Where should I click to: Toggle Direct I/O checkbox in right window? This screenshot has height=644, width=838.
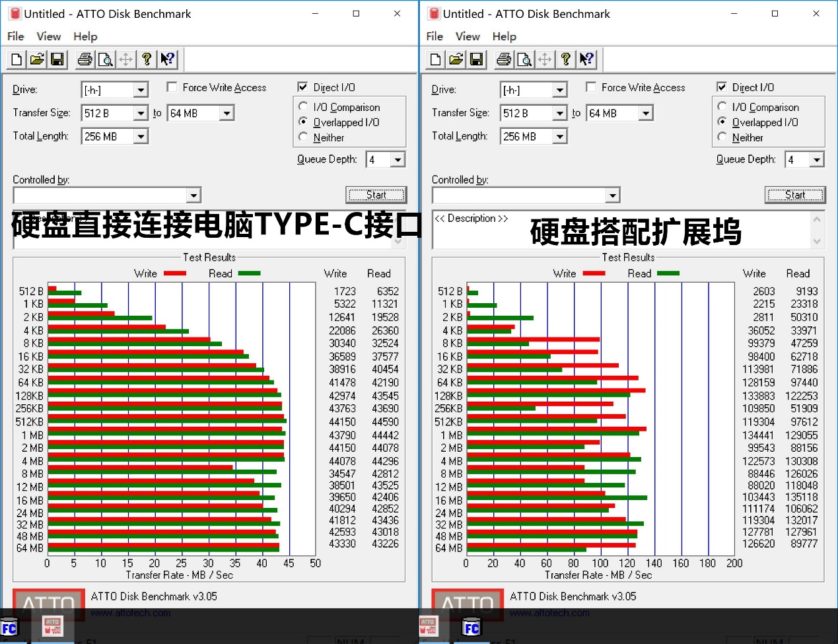[x=722, y=87]
